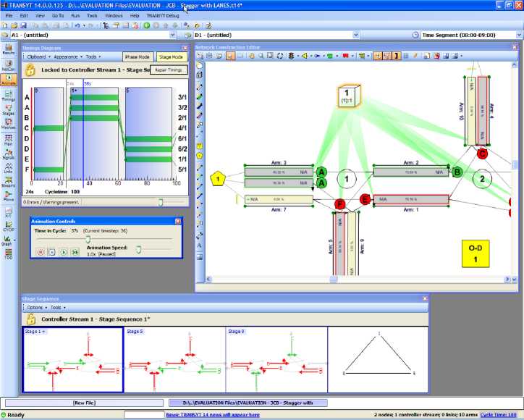Click the New file toolbar icon
524x420 pixels.
point(5,25)
